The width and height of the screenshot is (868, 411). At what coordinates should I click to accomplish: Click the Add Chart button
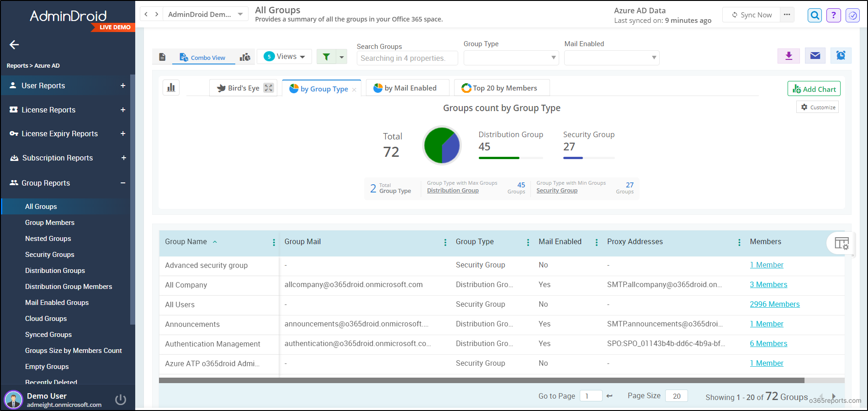pyautogui.click(x=814, y=89)
